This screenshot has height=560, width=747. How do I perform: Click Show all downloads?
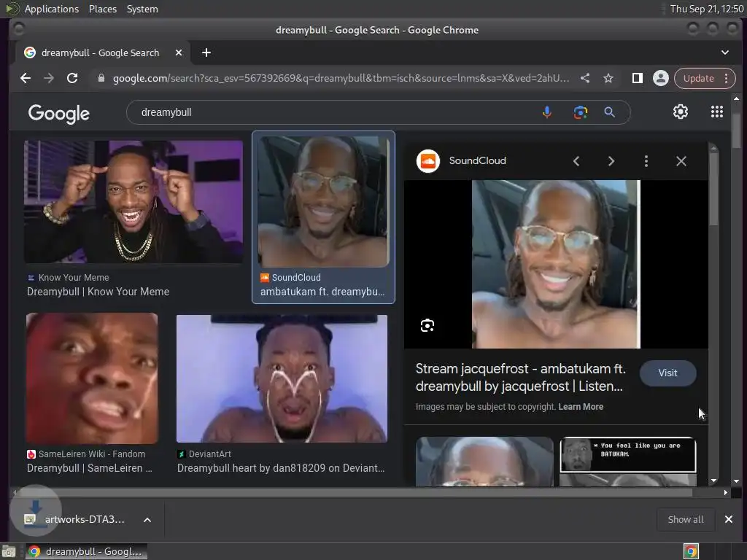[686, 519]
